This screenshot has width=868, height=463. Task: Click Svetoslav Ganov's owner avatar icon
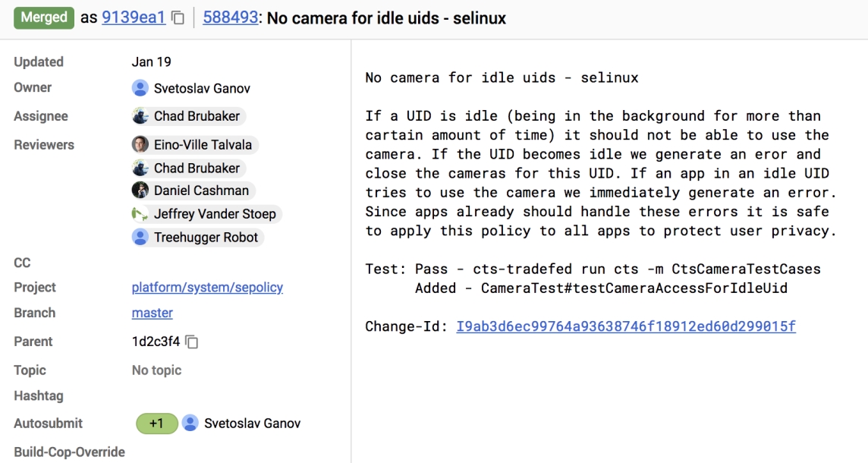click(x=140, y=88)
